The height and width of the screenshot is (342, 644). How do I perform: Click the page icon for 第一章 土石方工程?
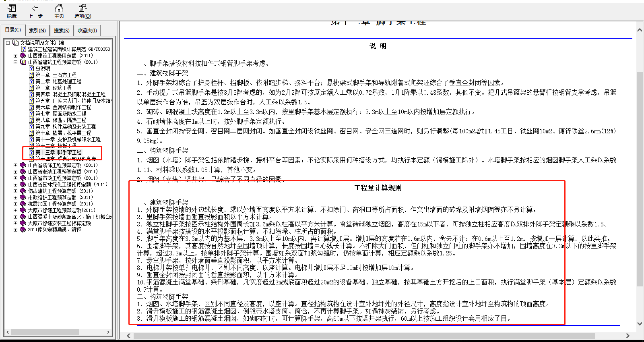coord(31,75)
